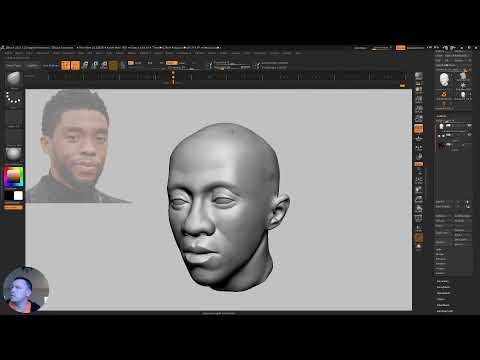Click the gold sphere icon in top shelf
This screenshot has height=360, width=480.
[x=113, y=65]
